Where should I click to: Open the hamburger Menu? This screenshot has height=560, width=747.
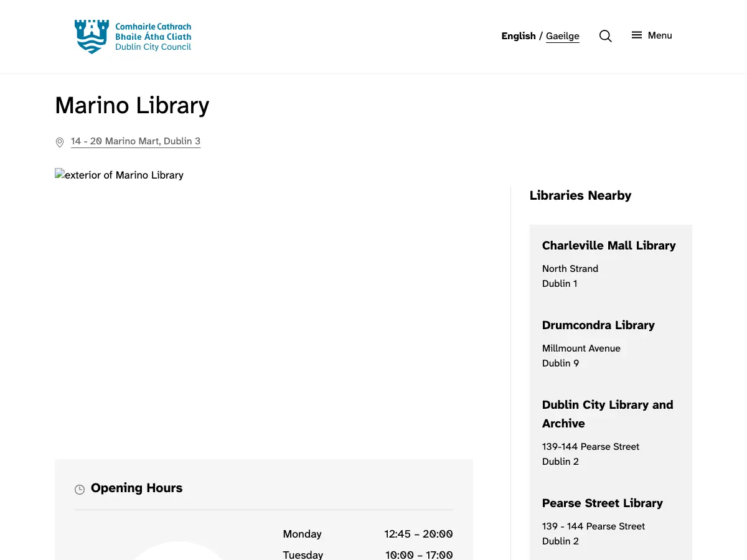point(652,35)
